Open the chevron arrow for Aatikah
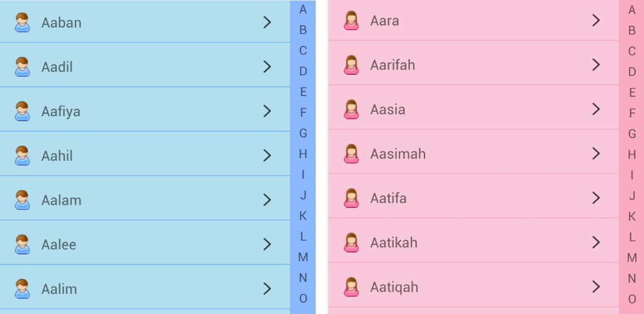Viewport: 644px width, 314px height. click(x=596, y=242)
